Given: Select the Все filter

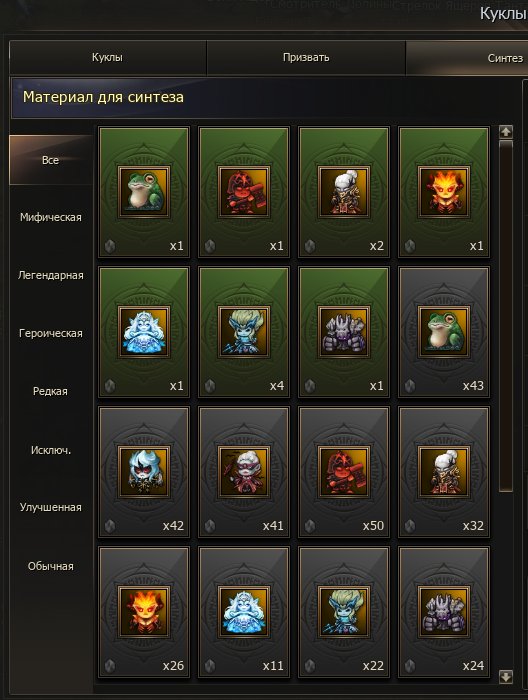Looking at the screenshot, I should [x=50, y=160].
